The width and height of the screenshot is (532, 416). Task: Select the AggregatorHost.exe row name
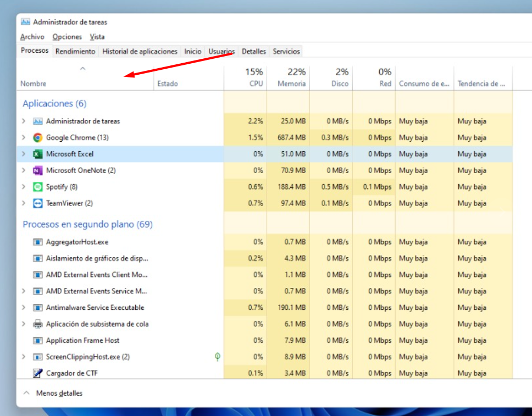[77, 242]
